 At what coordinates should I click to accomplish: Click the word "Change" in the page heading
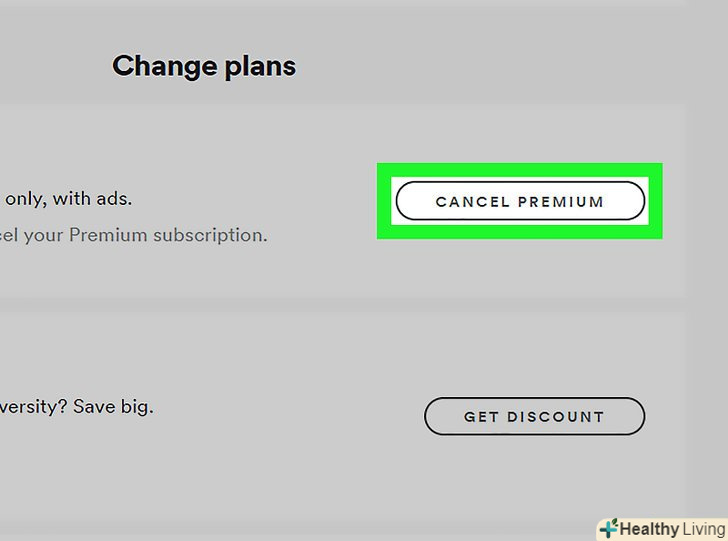162,66
